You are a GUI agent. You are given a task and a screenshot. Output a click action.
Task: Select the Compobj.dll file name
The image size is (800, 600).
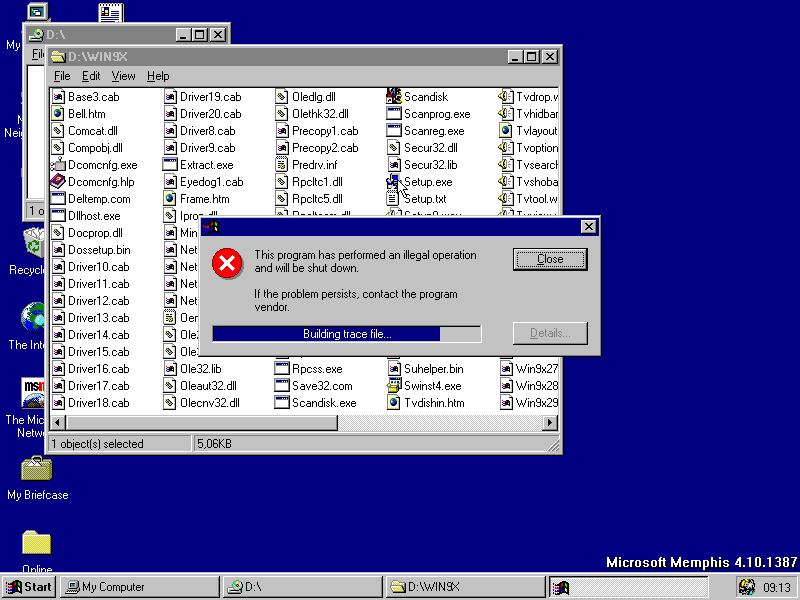coord(95,148)
